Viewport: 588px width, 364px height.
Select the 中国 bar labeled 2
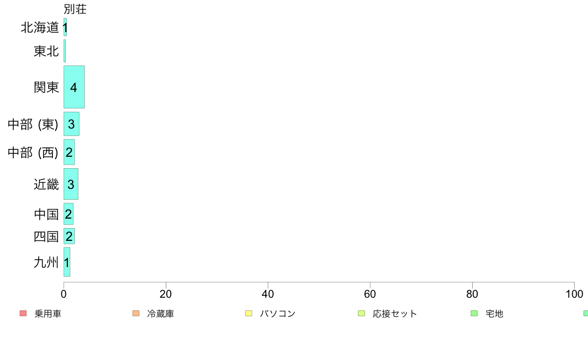[68, 214]
